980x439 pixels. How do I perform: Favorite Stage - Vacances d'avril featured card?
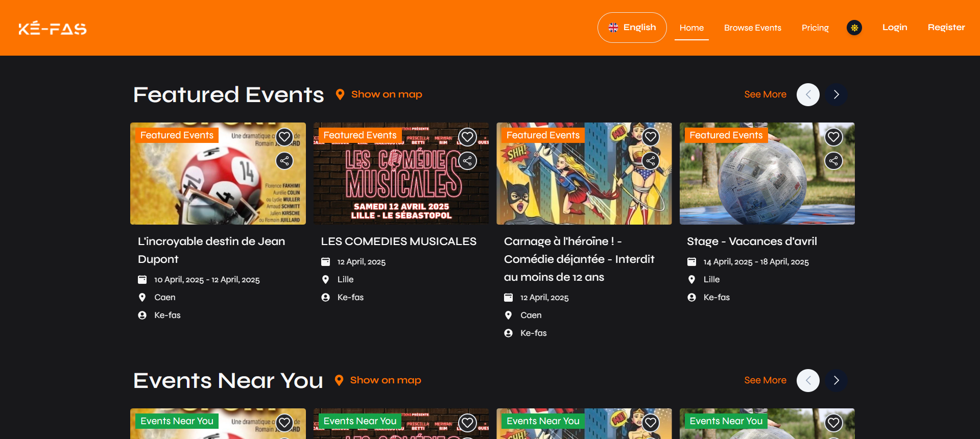pos(833,136)
